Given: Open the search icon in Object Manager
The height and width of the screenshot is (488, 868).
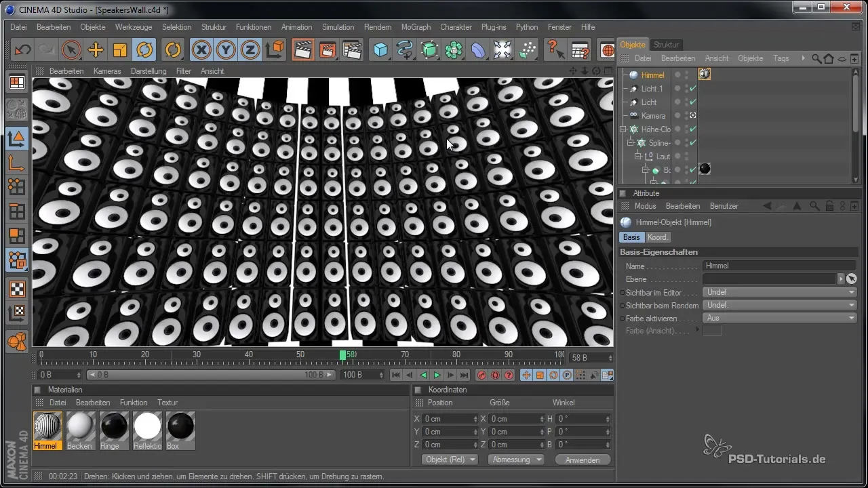Looking at the screenshot, I should click(816, 58).
